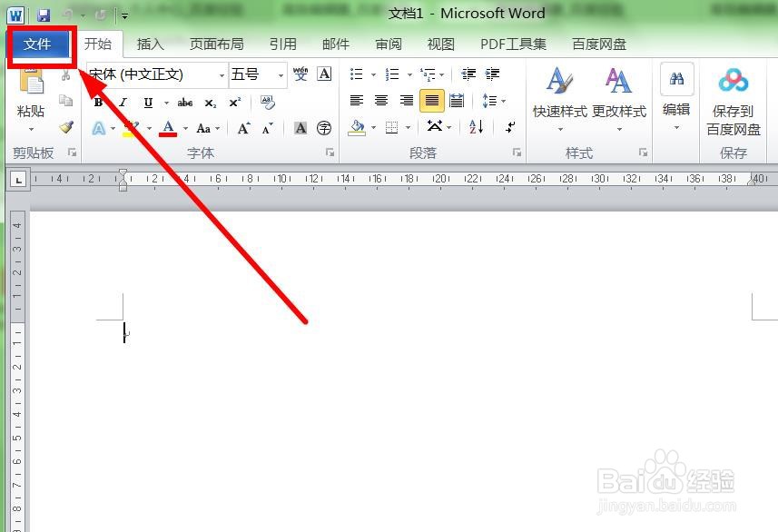The width and height of the screenshot is (778, 532).
Task: Click the increase indent icon
Action: pyautogui.click(x=492, y=74)
